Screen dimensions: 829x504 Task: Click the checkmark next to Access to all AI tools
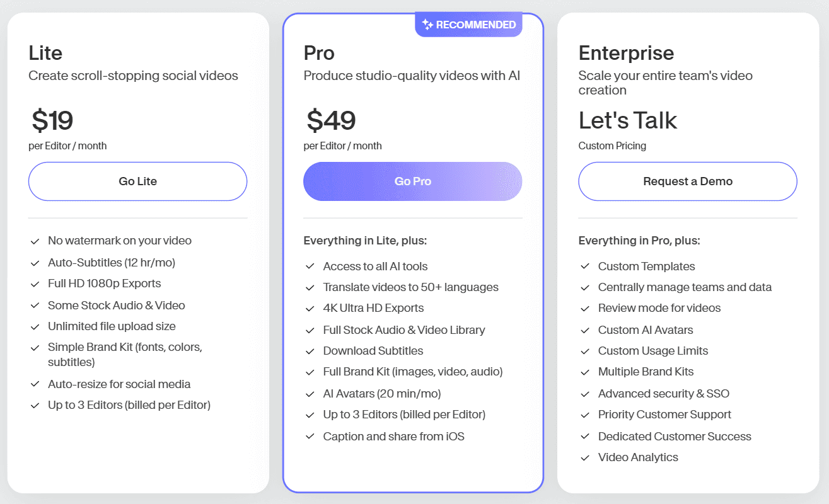click(310, 266)
